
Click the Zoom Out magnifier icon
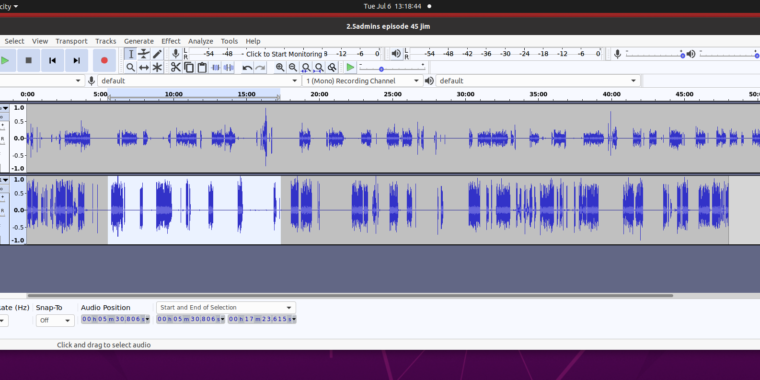point(293,67)
